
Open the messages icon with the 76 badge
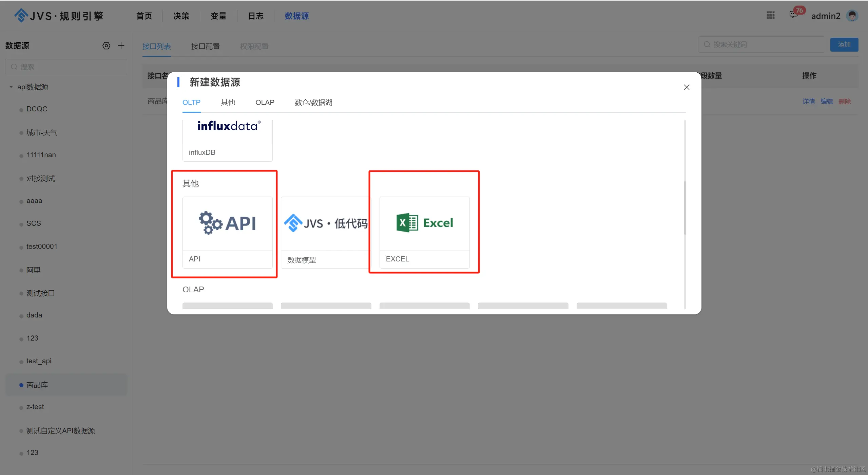point(793,15)
